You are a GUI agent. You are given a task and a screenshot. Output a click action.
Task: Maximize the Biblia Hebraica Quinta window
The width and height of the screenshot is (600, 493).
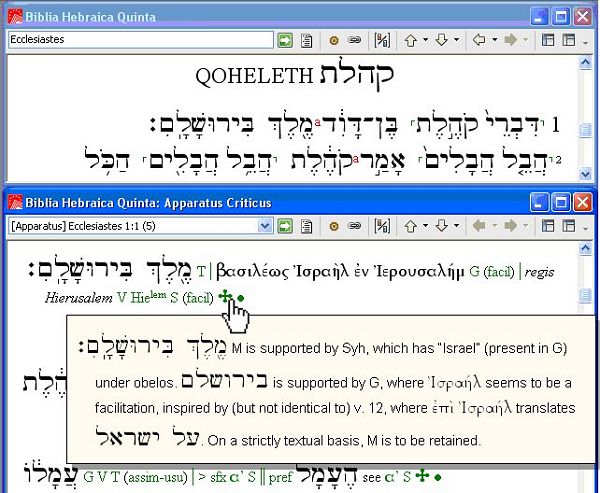pyautogui.click(x=561, y=17)
